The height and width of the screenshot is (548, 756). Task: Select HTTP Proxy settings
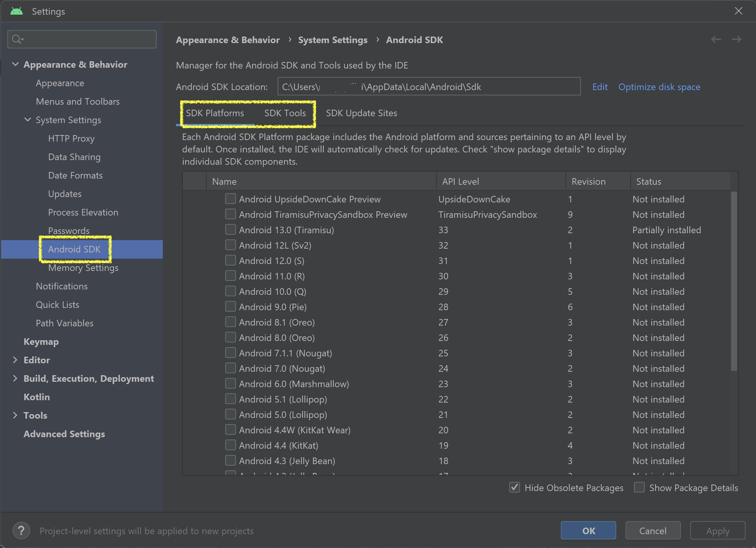tap(71, 139)
